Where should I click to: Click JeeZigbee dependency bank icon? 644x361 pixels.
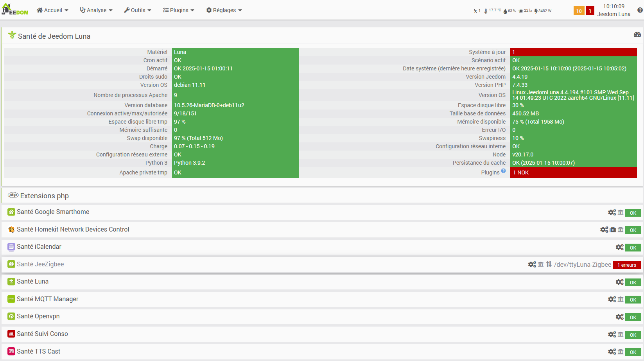point(541,264)
